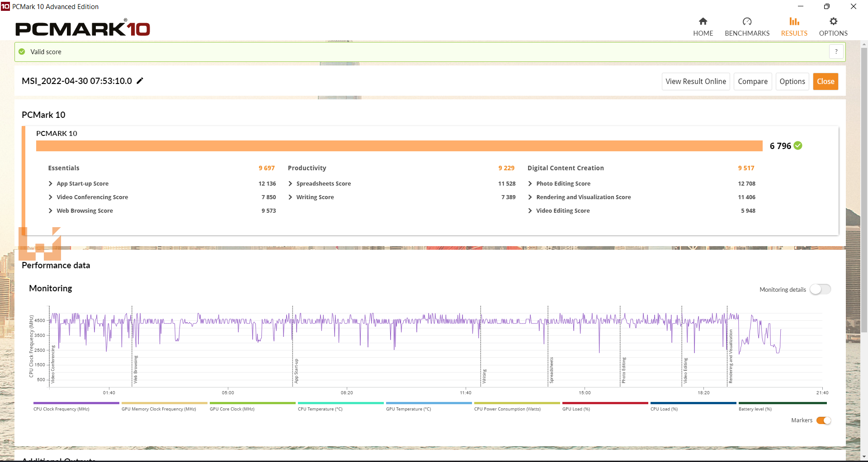Click the pencil icon to rename result

click(140, 81)
